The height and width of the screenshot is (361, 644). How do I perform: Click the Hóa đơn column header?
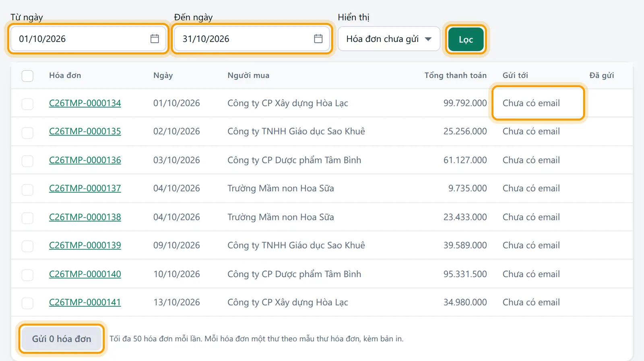tap(65, 75)
